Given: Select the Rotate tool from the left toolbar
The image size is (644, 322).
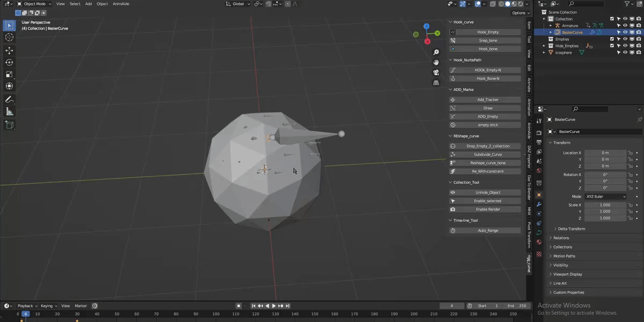Looking at the screenshot, I should [9, 62].
